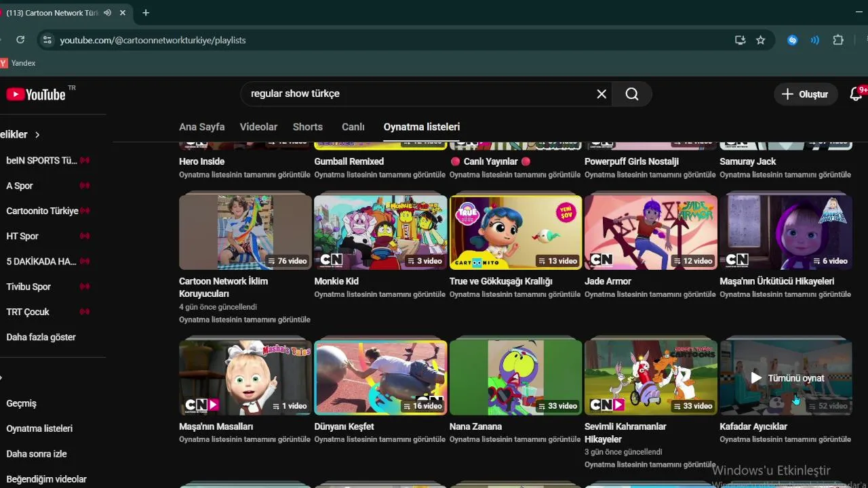Click the Oluştur create button
Screen dimensions: 868x488
(x=805, y=94)
